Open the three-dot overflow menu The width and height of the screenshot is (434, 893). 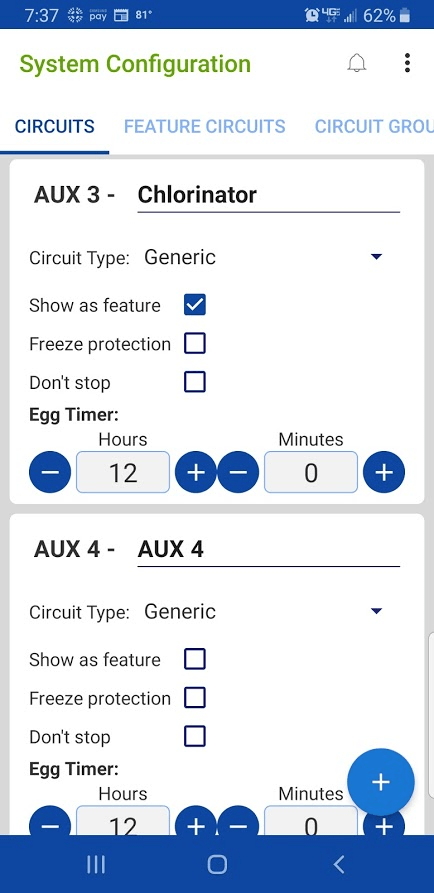pos(407,63)
